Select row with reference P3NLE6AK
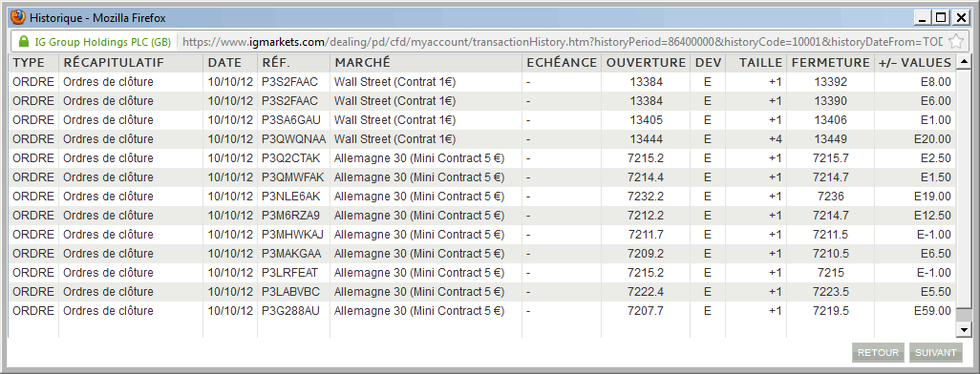Image resolution: width=980 pixels, height=374 pixels. (x=481, y=196)
